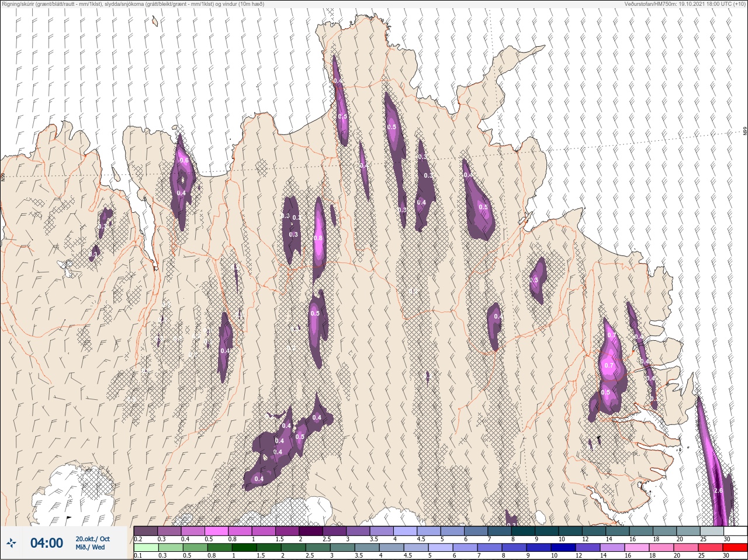The width and height of the screenshot is (748, 560).
Task: Pick the light lavender swatch labeled 4 in snow legend
Action: 406,531
